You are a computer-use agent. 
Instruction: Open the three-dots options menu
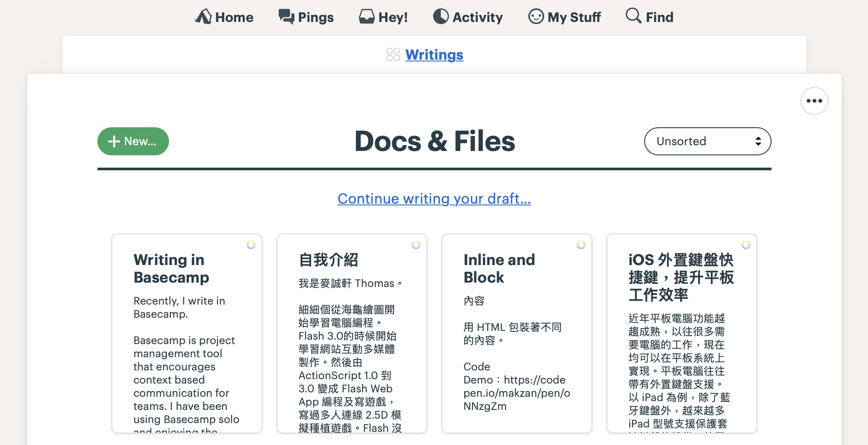(814, 101)
